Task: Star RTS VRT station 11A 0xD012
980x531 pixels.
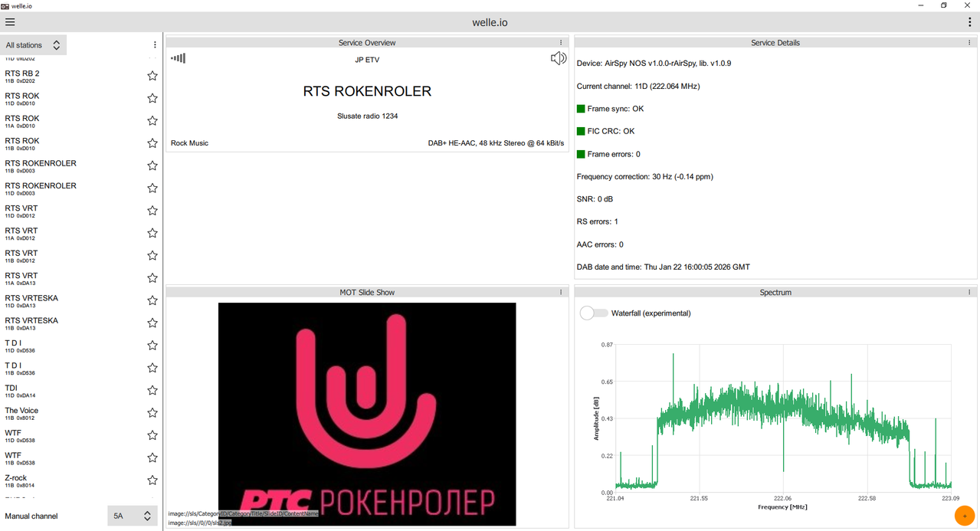Action: point(152,233)
